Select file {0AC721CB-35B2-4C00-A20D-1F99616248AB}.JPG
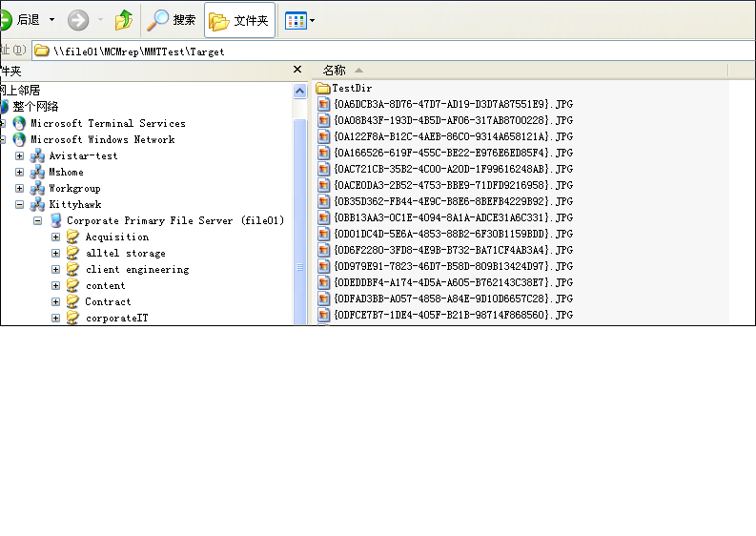This screenshot has height=536, width=756. [x=453, y=169]
